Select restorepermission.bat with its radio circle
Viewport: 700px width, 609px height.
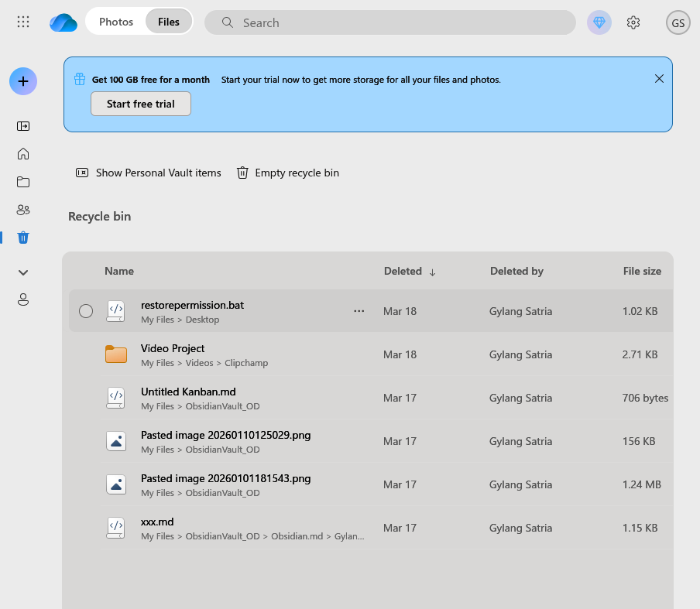point(86,311)
